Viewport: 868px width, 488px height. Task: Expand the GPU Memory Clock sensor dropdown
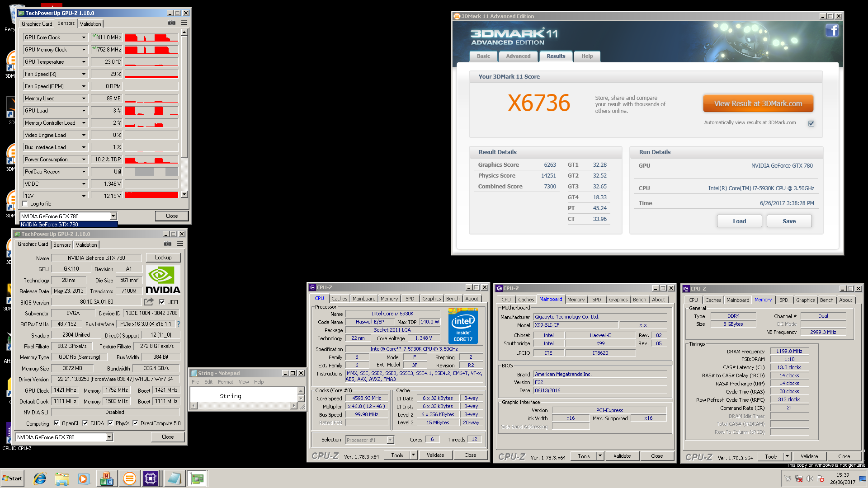(84, 50)
